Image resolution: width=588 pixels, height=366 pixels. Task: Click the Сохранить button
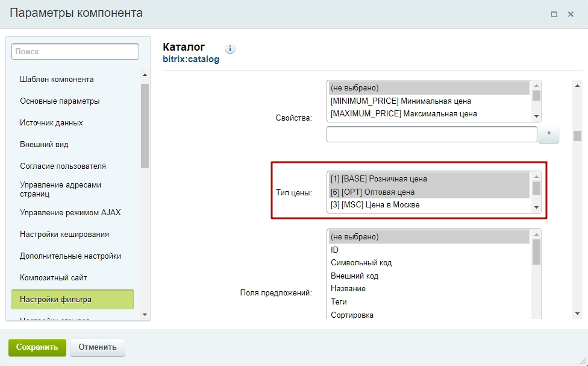pos(37,347)
